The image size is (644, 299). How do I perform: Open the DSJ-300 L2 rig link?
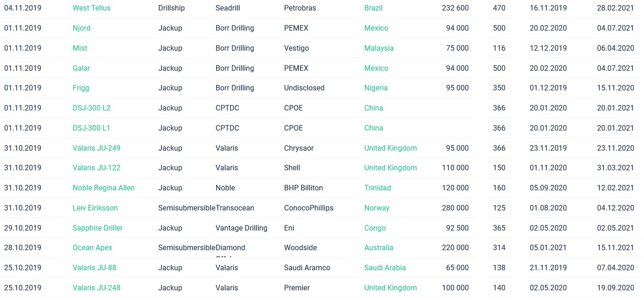[91, 108]
